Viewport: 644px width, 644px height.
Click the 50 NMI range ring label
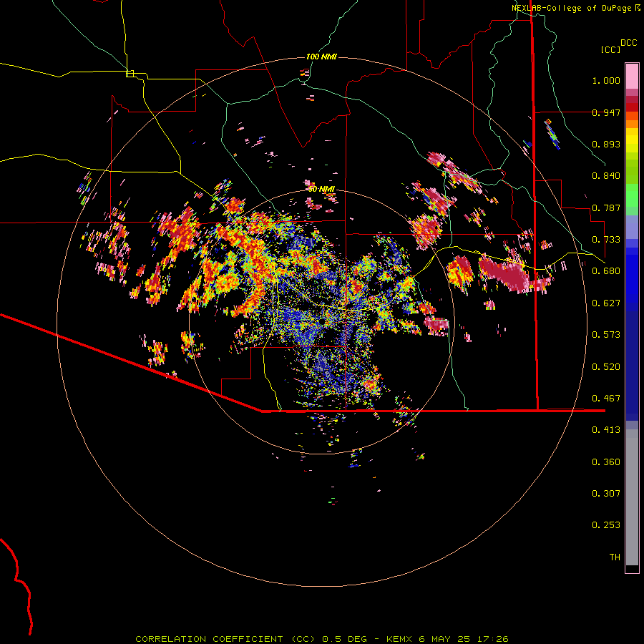coord(321,189)
